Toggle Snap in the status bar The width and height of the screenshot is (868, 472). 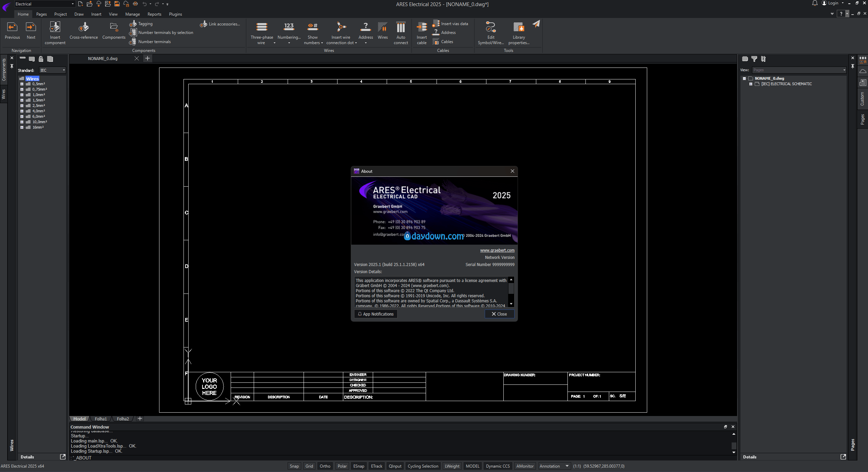pyautogui.click(x=294, y=466)
